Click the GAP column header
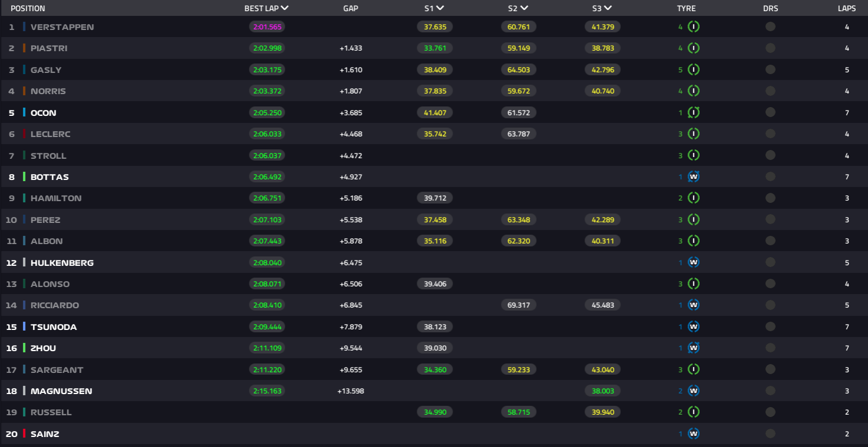 click(351, 9)
